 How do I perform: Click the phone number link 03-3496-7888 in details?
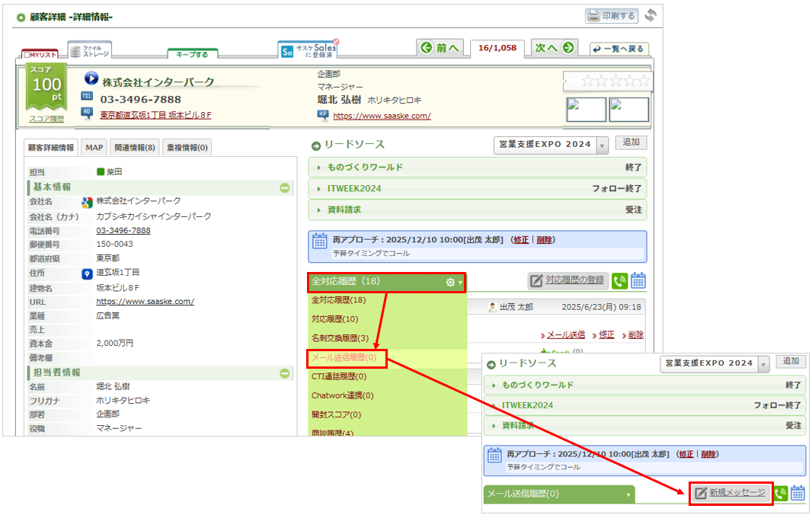[123, 231]
